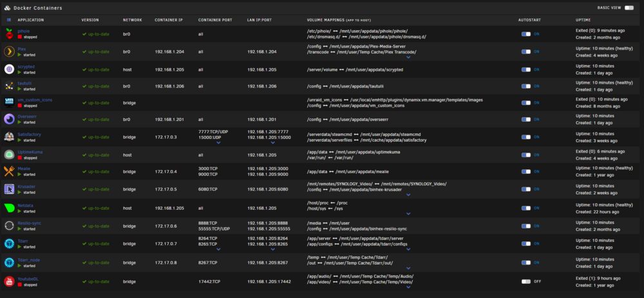The height and width of the screenshot is (298, 644).
Task: Turn off Tdarr autostart switch
Action: click(x=526, y=243)
